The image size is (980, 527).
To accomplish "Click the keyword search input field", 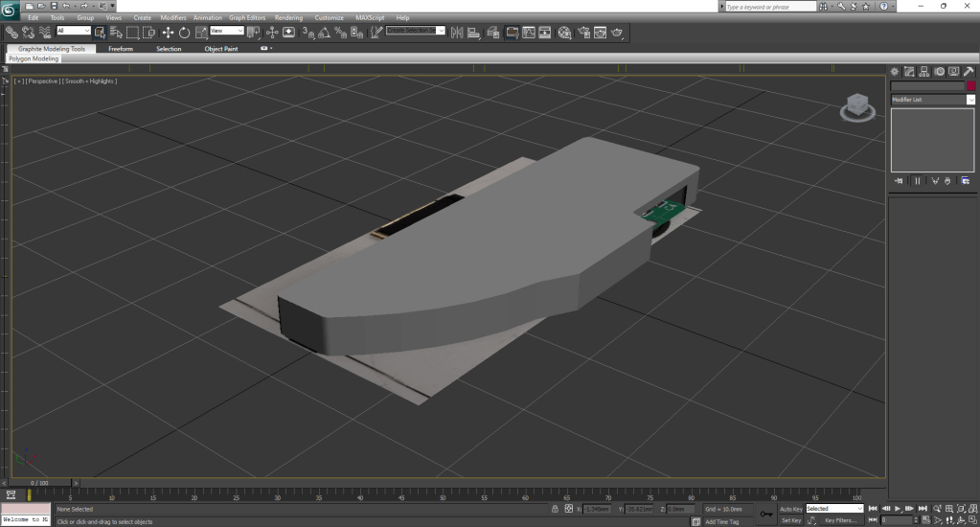I will (772, 6).
